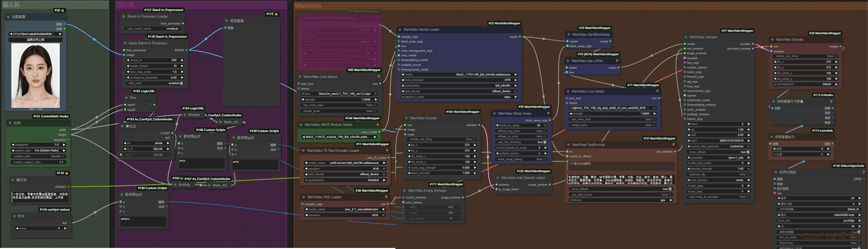This screenshot has height=249, width=868.
Task: Collapse the WanVideo Encode node dot
Action: (x=407, y=118)
